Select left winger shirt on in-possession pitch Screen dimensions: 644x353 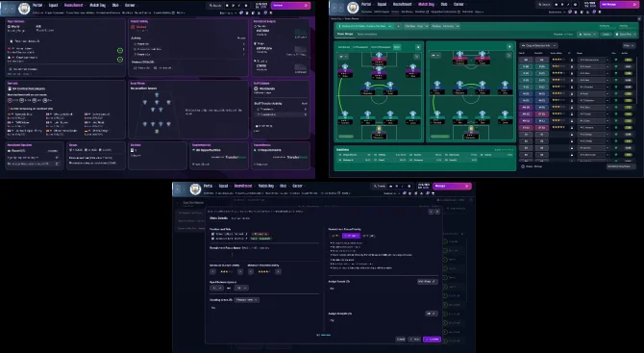(x=345, y=67)
